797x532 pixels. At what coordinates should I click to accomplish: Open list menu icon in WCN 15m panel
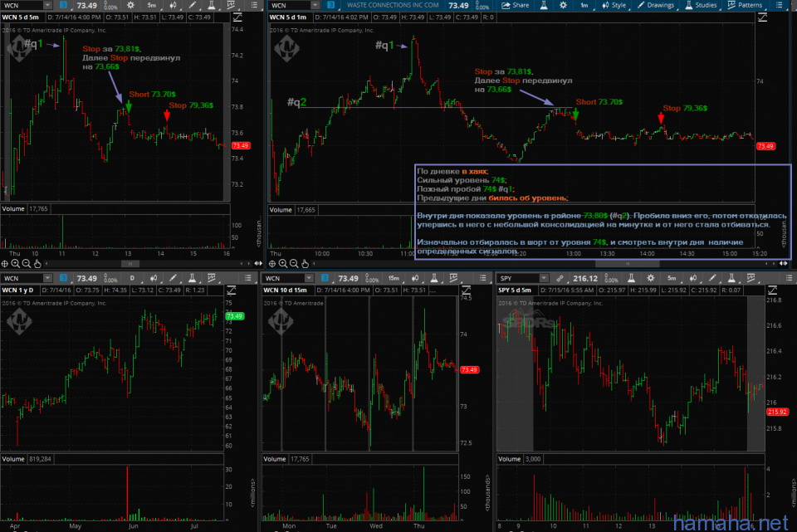[x=483, y=278]
